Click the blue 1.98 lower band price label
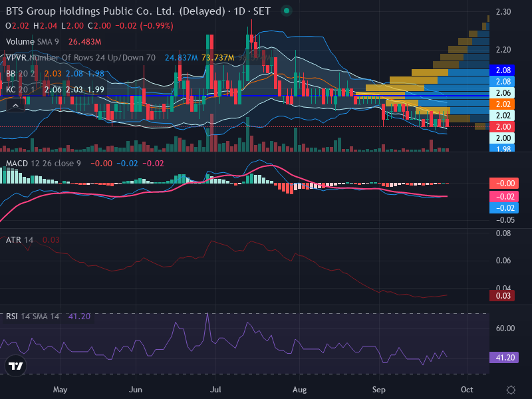Image resolution: width=532 pixels, height=399 pixels. (502, 148)
